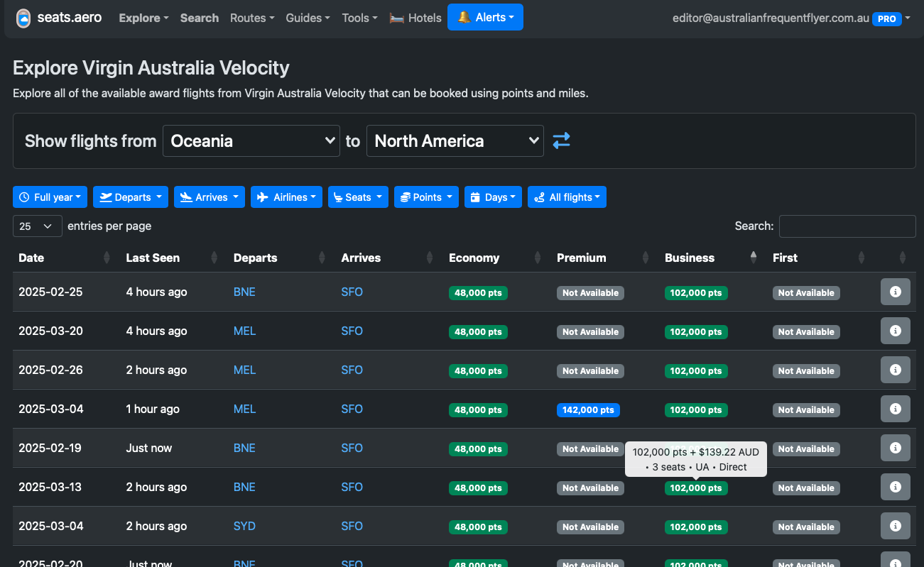Open info for the 2025-02-25 BNE flight
The width and height of the screenshot is (924, 567).
pos(895,292)
